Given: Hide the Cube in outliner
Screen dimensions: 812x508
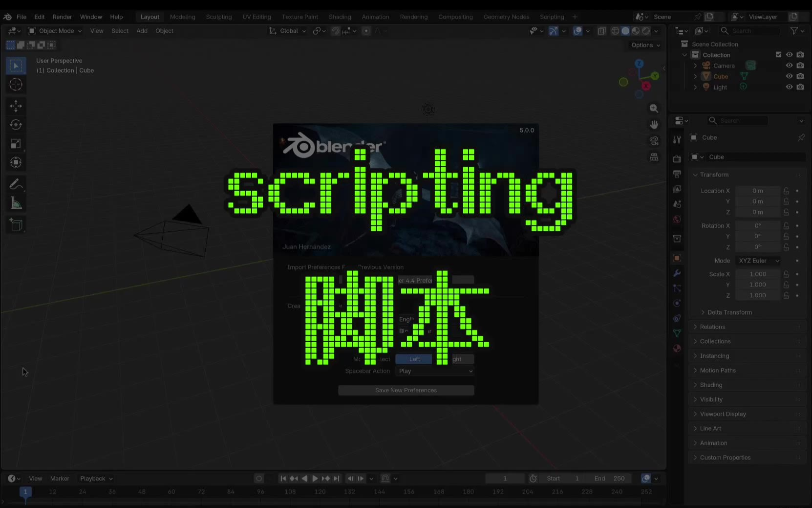Looking at the screenshot, I should click(x=789, y=76).
